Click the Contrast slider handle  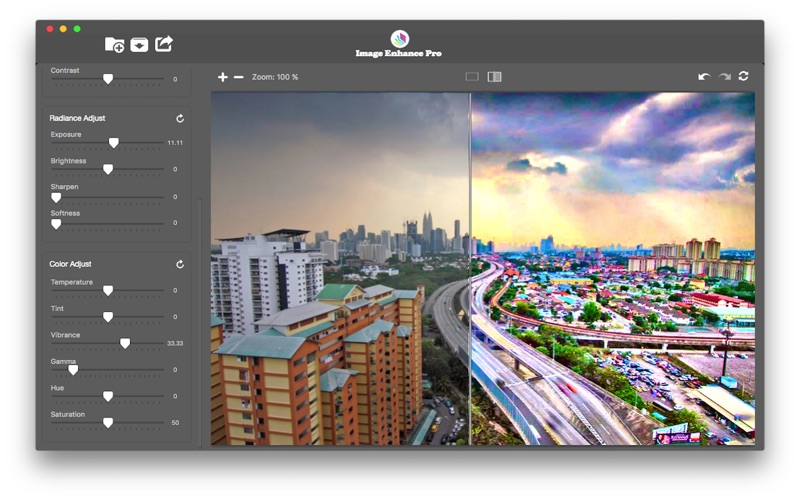108,79
